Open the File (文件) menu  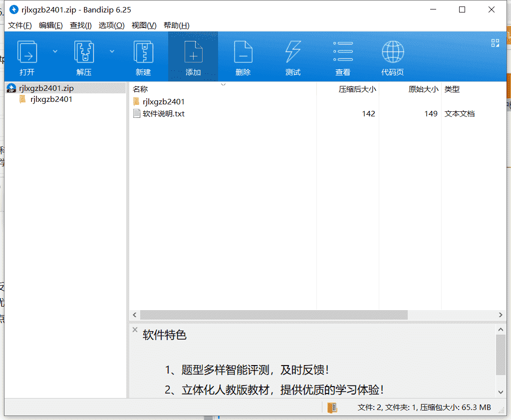(19, 25)
